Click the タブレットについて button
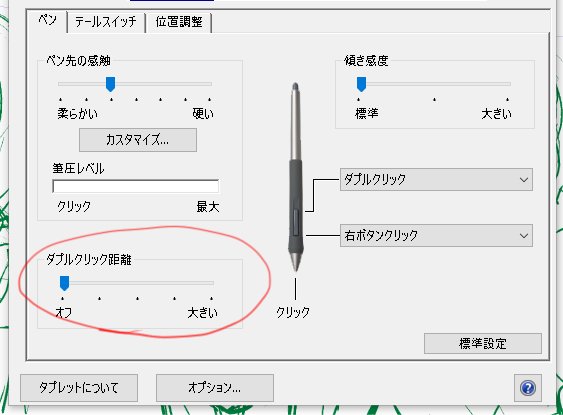The width and height of the screenshot is (563, 415). pos(79,388)
